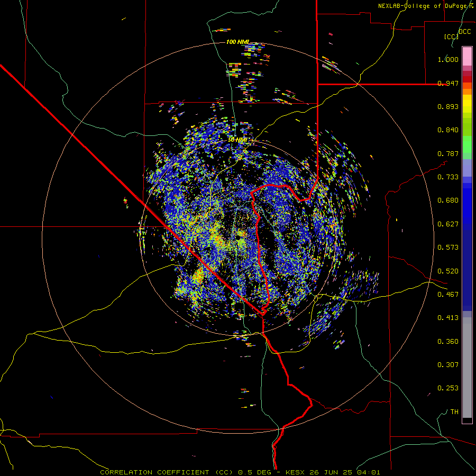Pick the bright green color bar segment
Viewport: 476px width, 476px height.
[x=467, y=144]
